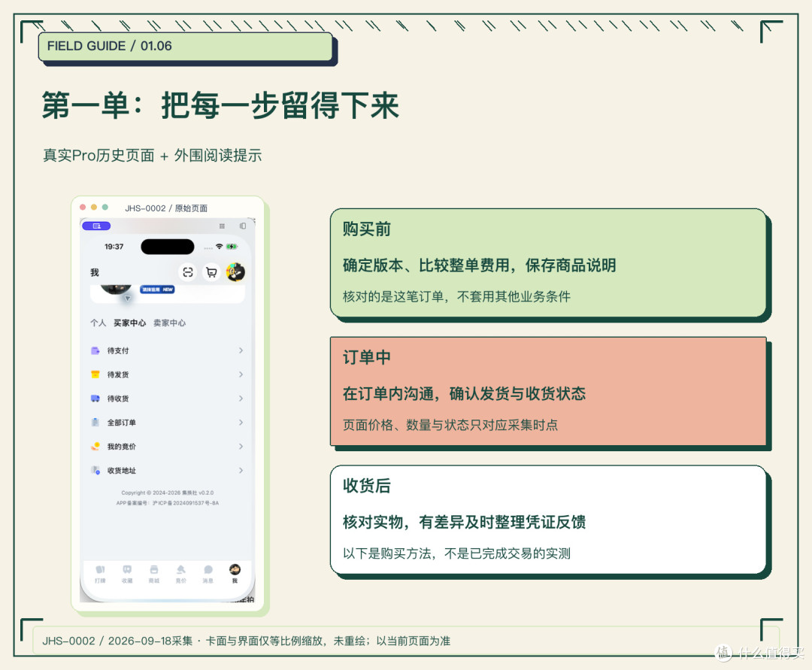This screenshot has width=812, height=670.
Task: Open the 竞价 tab in the bottom bar
Action: [180, 574]
